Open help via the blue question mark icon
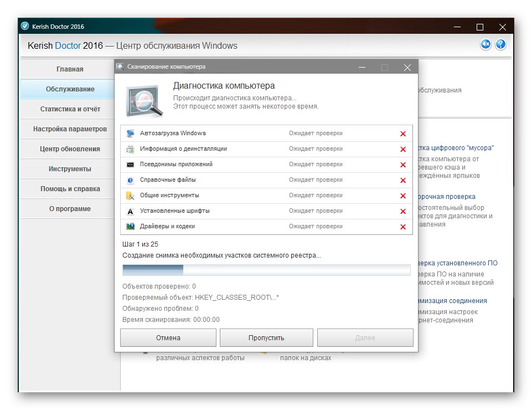This screenshot has width=532, height=410. tap(500, 44)
